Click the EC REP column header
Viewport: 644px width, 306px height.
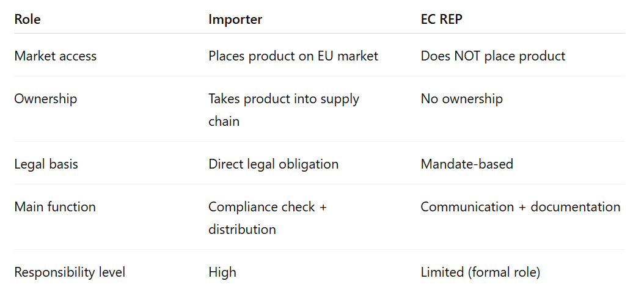pos(441,20)
